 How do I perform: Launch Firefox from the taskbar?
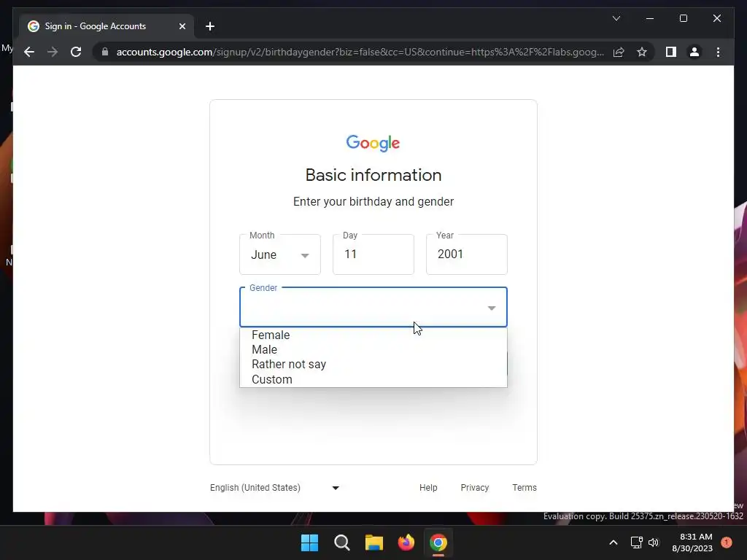point(406,542)
